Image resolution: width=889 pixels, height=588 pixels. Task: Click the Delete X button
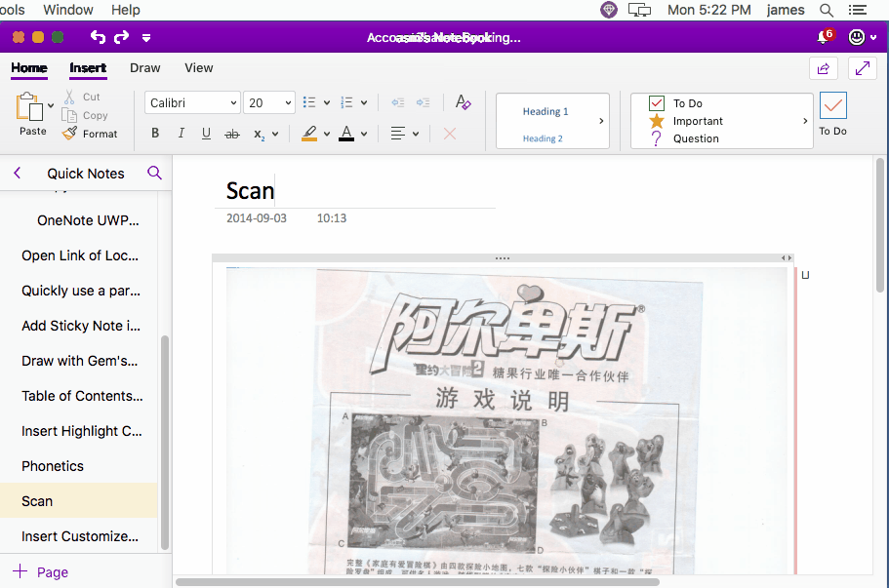(450, 134)
